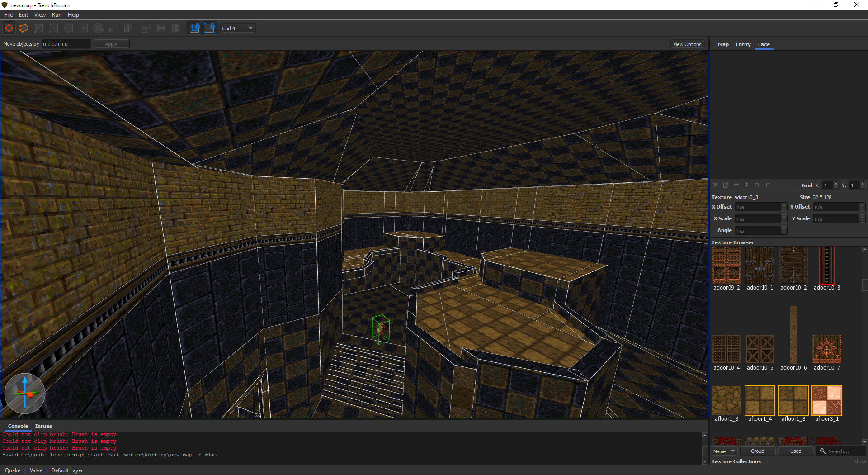868x475 pixels.
Task: Switch to the Map tab
Action: (x=723, y=44)
